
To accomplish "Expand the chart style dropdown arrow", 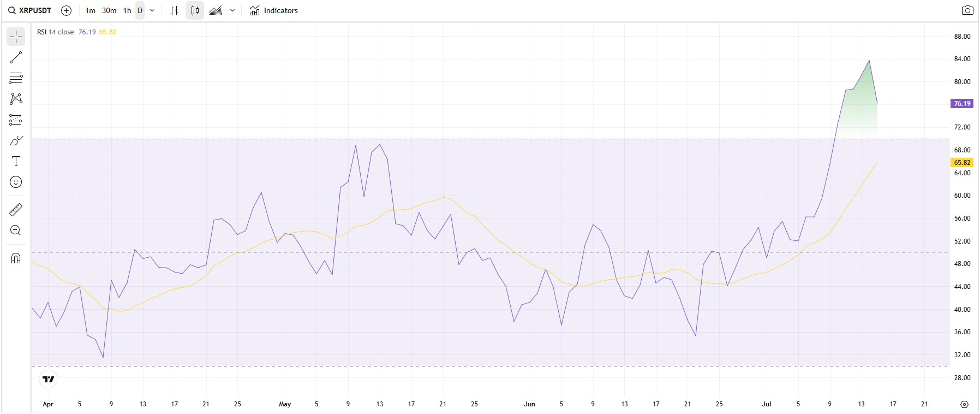I will click(x=232, y=10).
